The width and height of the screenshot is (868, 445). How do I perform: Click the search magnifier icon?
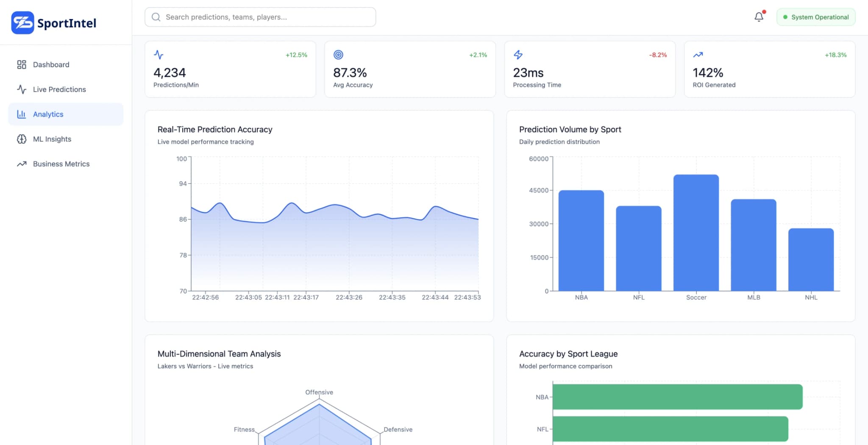[156, 17]
